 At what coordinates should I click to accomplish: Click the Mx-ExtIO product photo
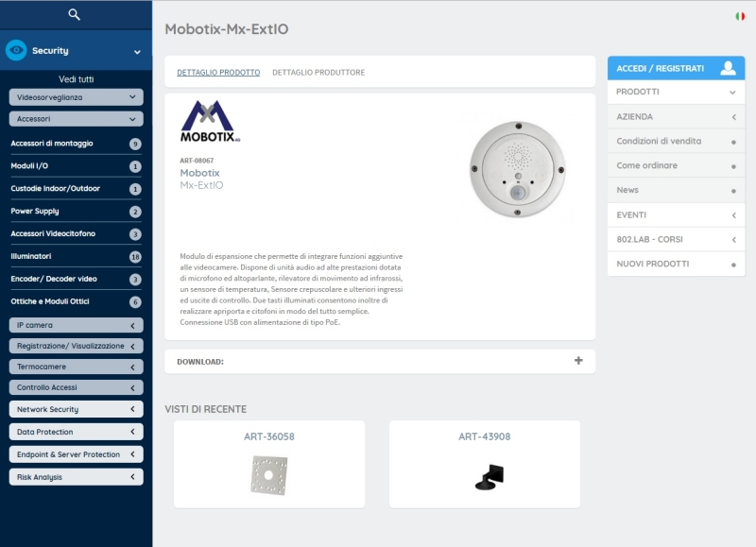point(517,169)
